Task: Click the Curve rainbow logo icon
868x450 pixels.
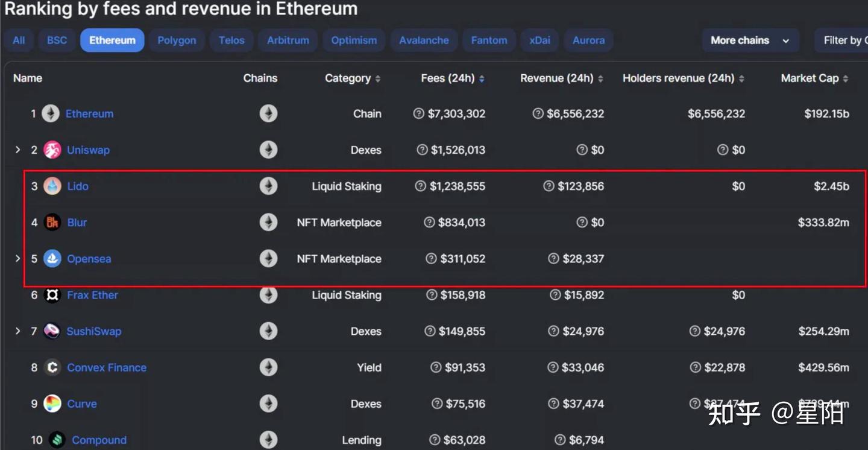Action: click(x=52, y=404)
